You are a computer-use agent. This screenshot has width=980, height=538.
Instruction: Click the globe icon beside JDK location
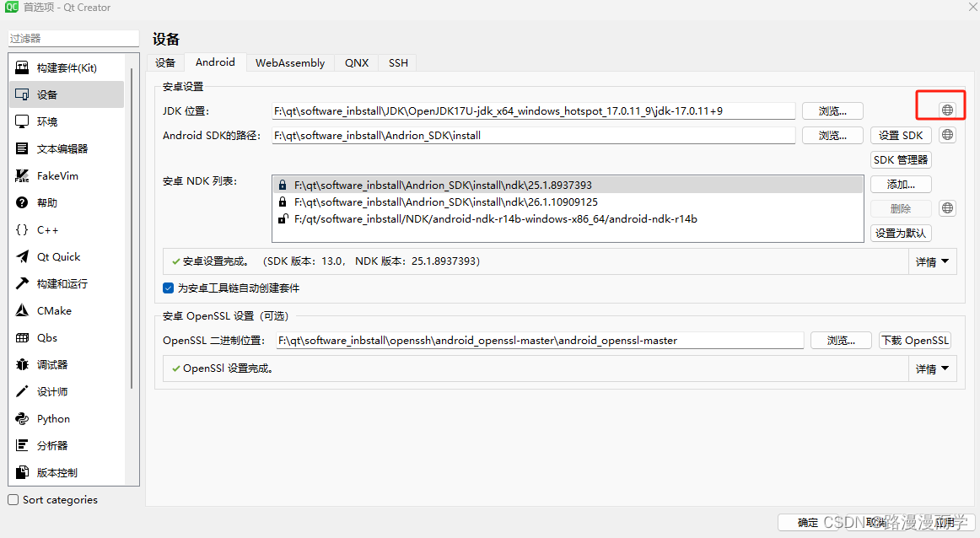point(947,110)
